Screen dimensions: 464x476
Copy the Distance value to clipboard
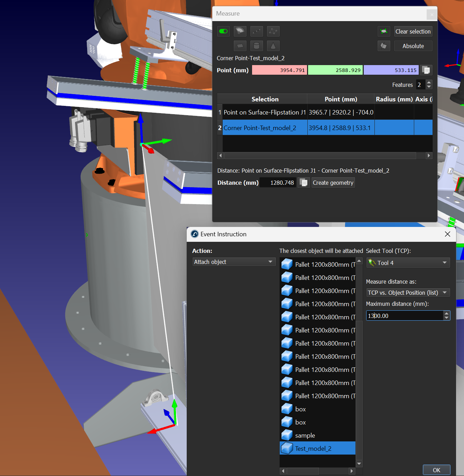click(x=303, y=183)
